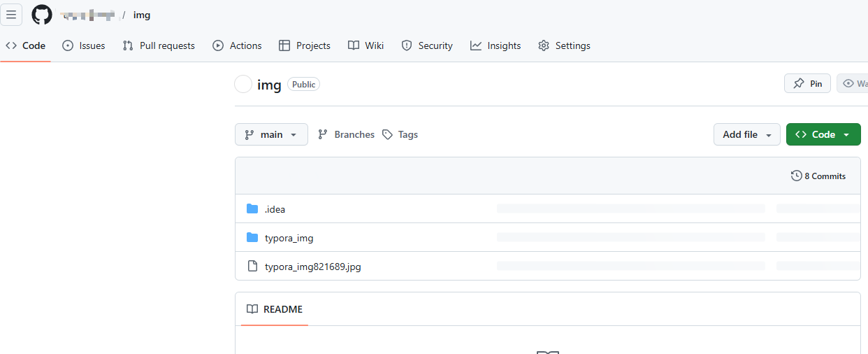Screen dimensions: 868x354
Task: Click the typora_img folder icon
Action: (x=252, y=237)
